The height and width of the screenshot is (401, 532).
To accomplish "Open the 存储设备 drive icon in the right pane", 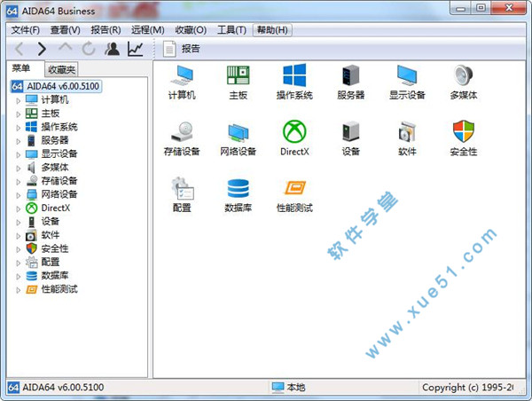I will [182, 138].
